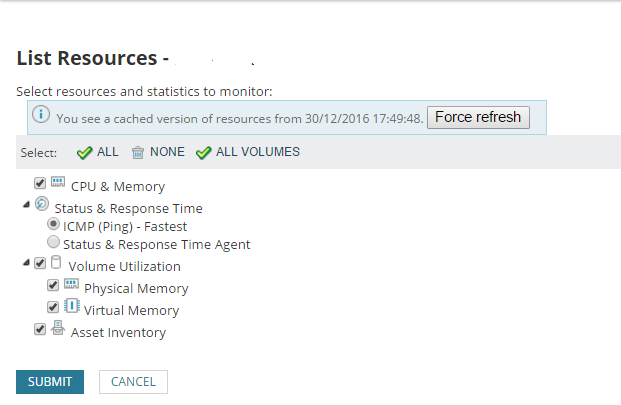Viewport: 621px width, 405px height.
Task: Select ICMP (Ping) - Fastest radio button
Action: click(x=54, y=225)
